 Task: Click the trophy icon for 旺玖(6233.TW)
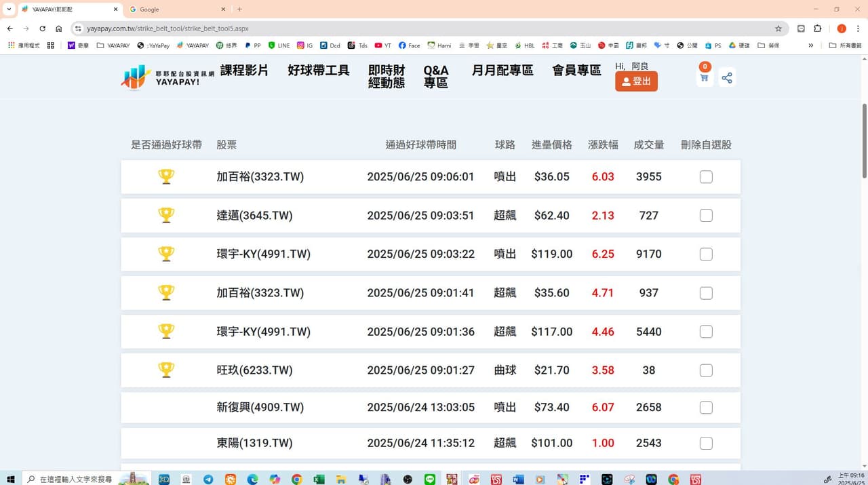pyautogui.click(x=166, y=370)
